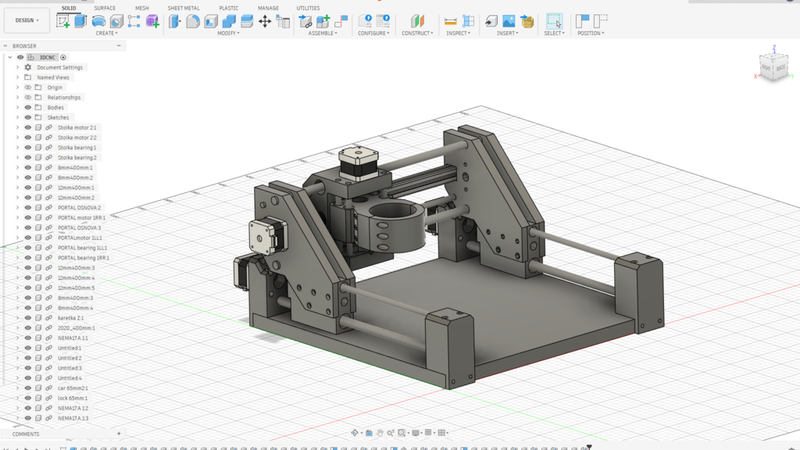Toggle visibility of Stolka motor 2:1
The width and height of the screenshot is (800, 450).
click(x=28, y=128)
